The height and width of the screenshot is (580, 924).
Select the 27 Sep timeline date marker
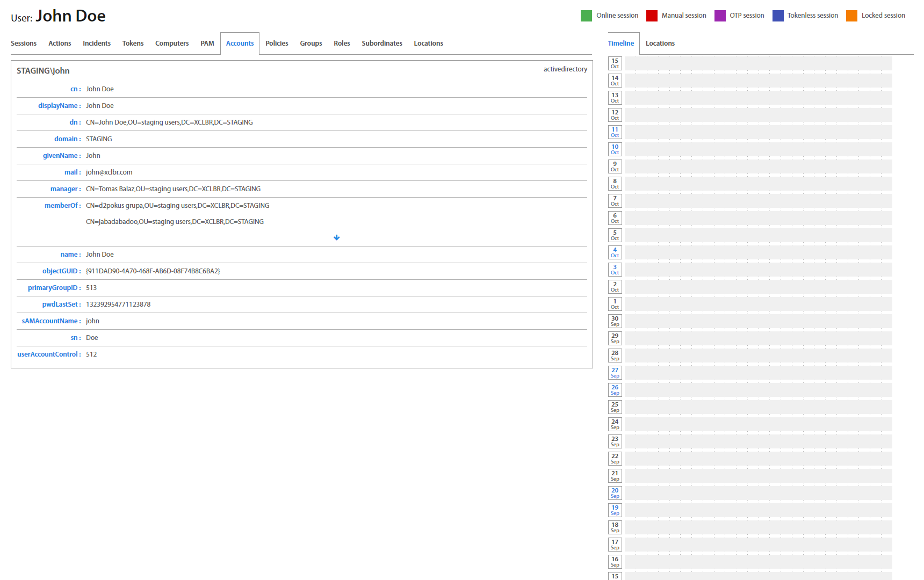(x=615, y=373)
